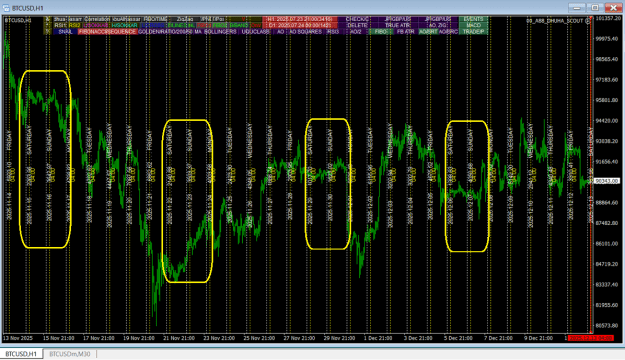Click the green FIBO button

[x=381, y=31]
